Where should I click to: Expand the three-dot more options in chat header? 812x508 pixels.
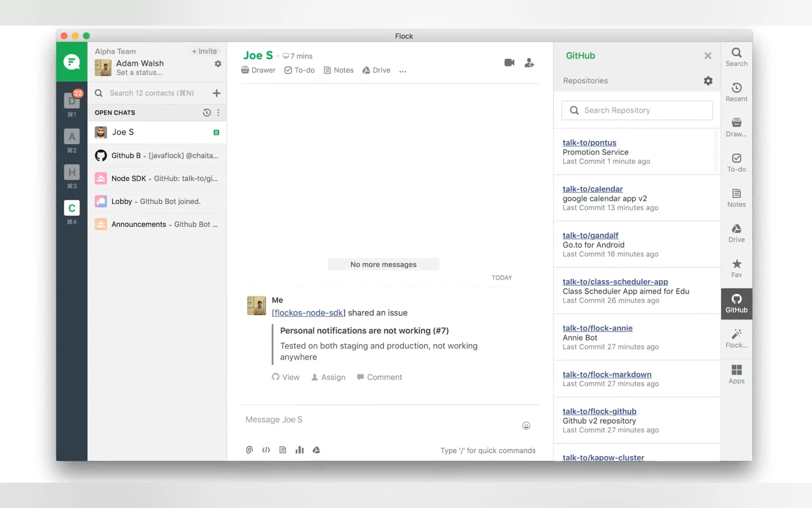(x=403, y=71)
